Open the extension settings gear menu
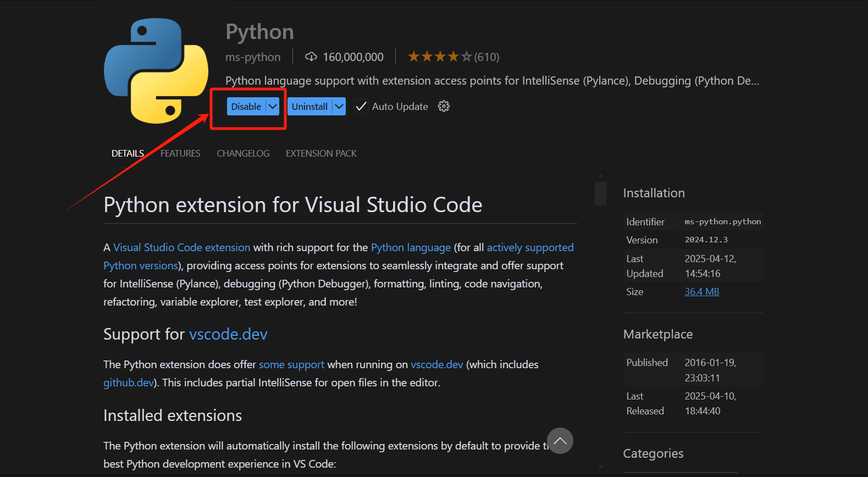 pos(444,107)
